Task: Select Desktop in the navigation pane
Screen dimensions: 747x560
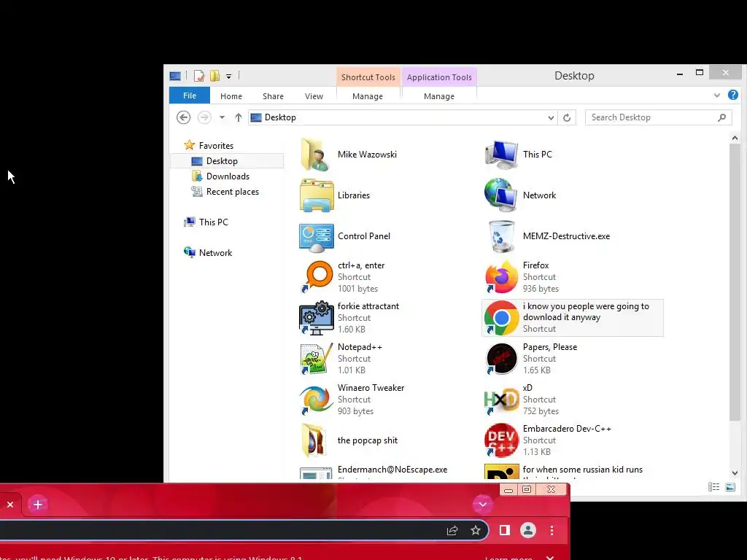Action: (x=227, y=161)
